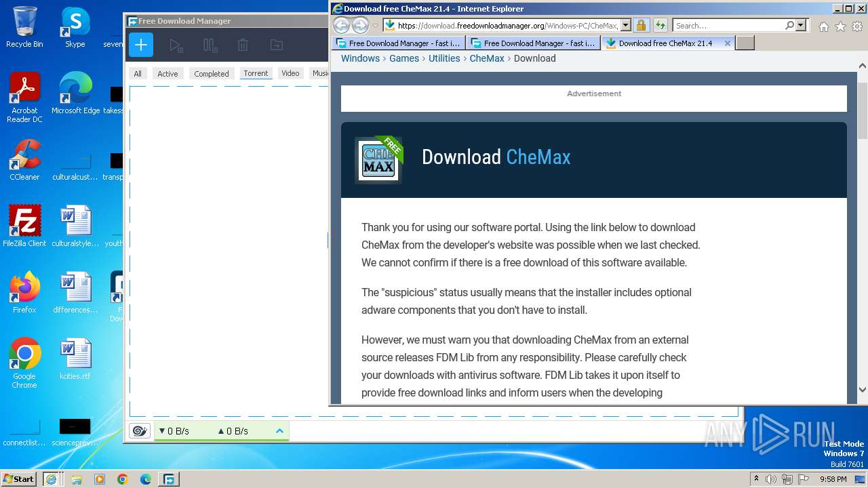This screenshot has width=868, height=488.
Task: Click the Utilities breadcrumb link
Action: 444,58
